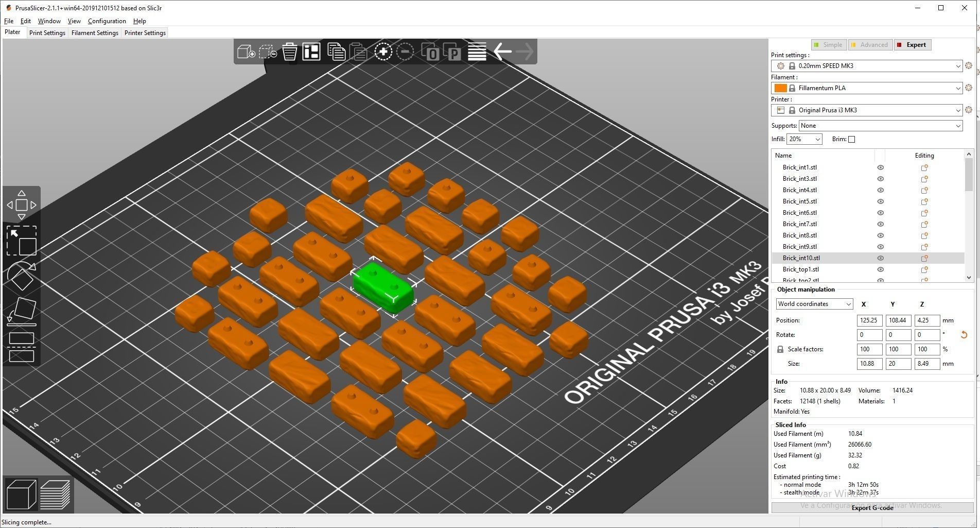The width and height of the screenshot is (980, 528).
Task: Click the Delete selected object icon
Action: click(x=268, y=52)
